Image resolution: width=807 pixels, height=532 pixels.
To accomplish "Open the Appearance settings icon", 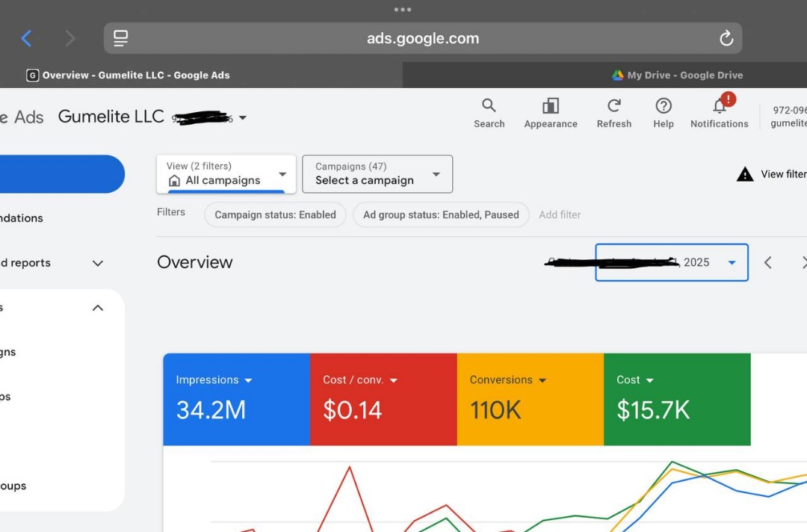I will point(551,114).
